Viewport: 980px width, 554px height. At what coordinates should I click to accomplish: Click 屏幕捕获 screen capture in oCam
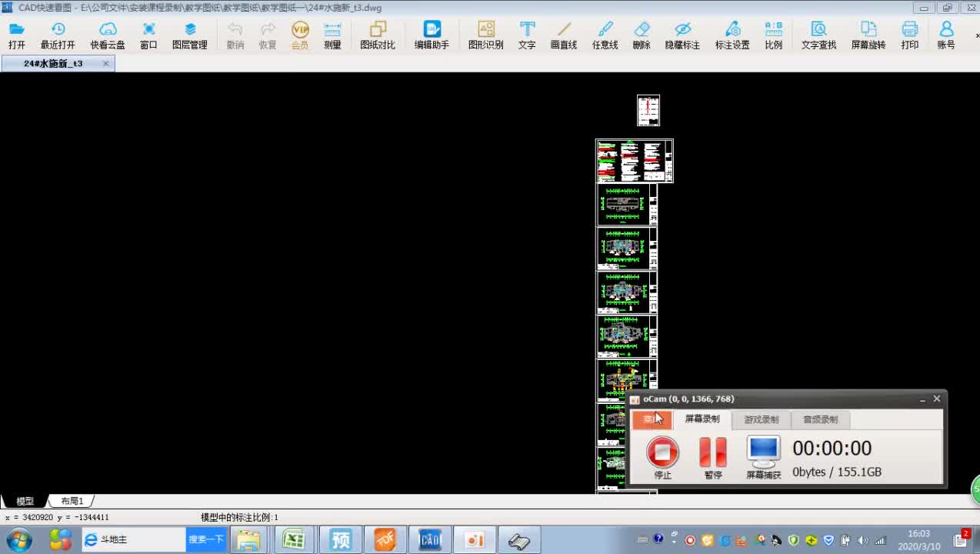764,458
